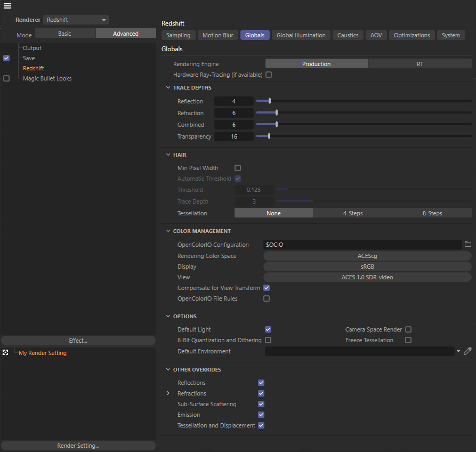Image resolution: width=476 pixels, height=452 pixels.
Task: Open the Global Illumination tab
Action: [x=301, y=35]
